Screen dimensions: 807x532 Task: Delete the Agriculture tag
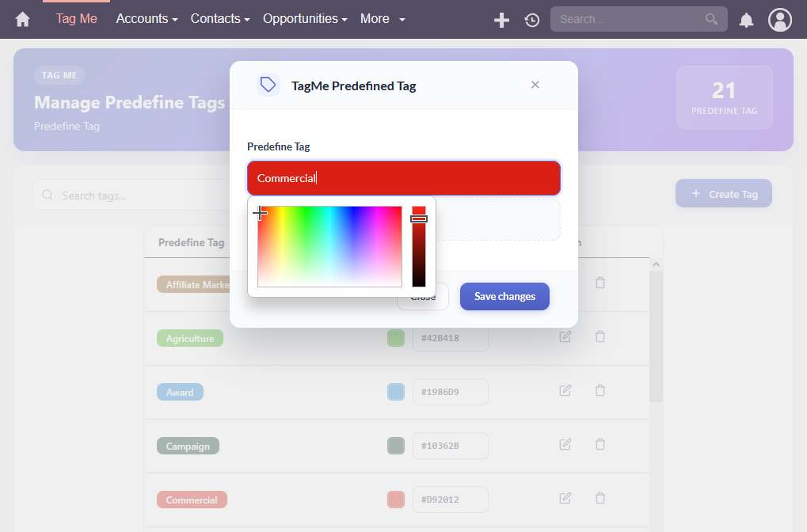(600, 337)
